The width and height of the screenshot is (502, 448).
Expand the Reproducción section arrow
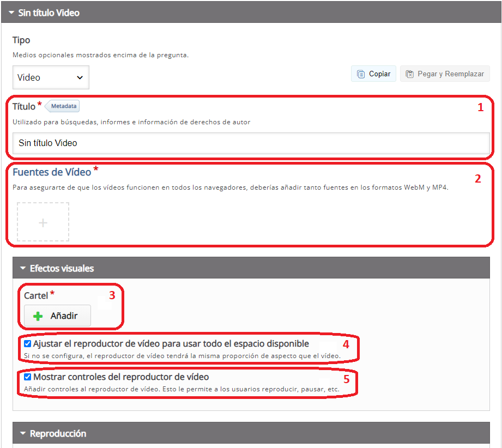[22, 434]
